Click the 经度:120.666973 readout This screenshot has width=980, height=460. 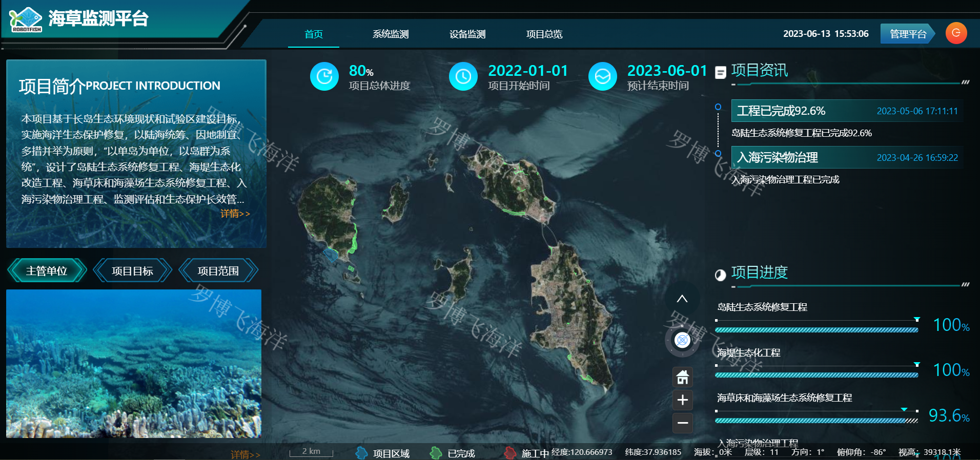[582, 452]
